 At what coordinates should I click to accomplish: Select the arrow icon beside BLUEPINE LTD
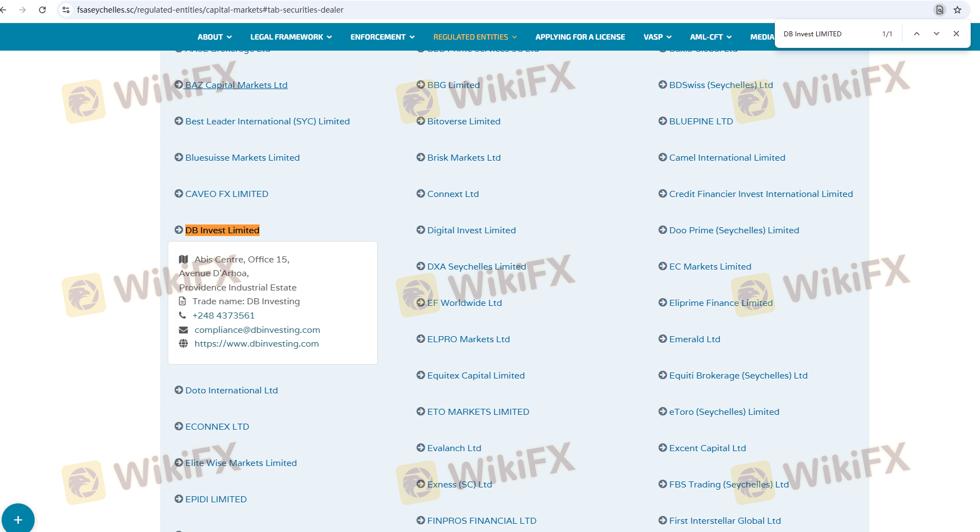point(663,121)
